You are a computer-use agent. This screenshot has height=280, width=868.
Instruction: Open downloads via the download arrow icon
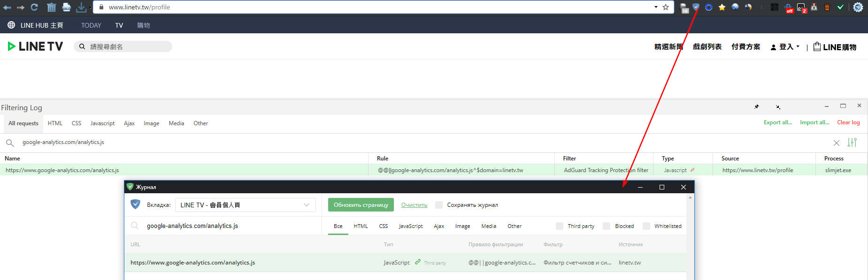point(81,7)
